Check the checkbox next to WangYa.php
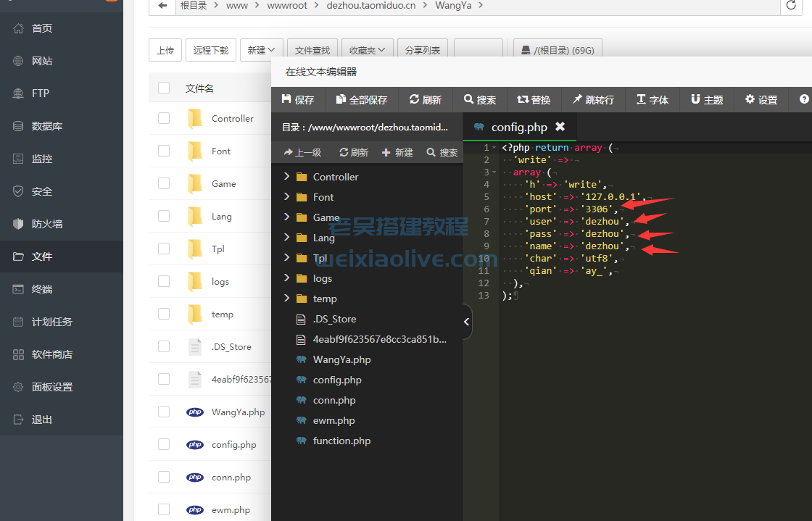Image resolution: width=812 pixels, height=521 pixels. click(163, 412)
